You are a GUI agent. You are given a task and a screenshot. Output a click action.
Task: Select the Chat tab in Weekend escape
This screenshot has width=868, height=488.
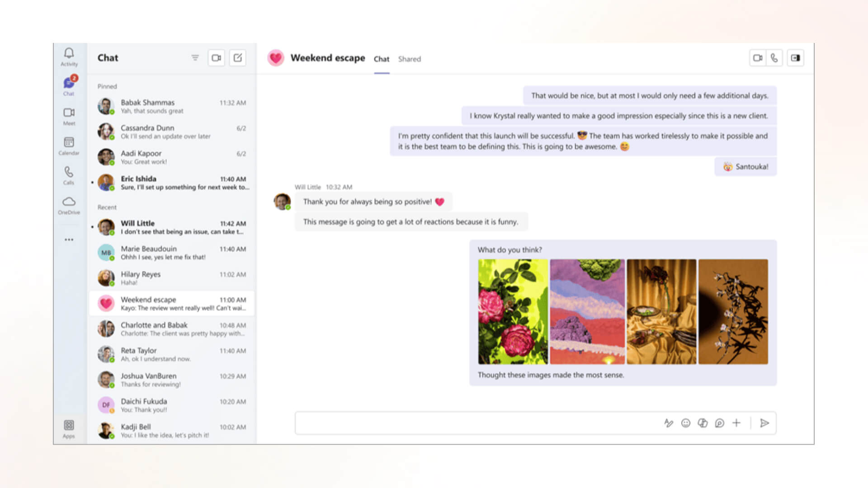click(x=381, y=59)
